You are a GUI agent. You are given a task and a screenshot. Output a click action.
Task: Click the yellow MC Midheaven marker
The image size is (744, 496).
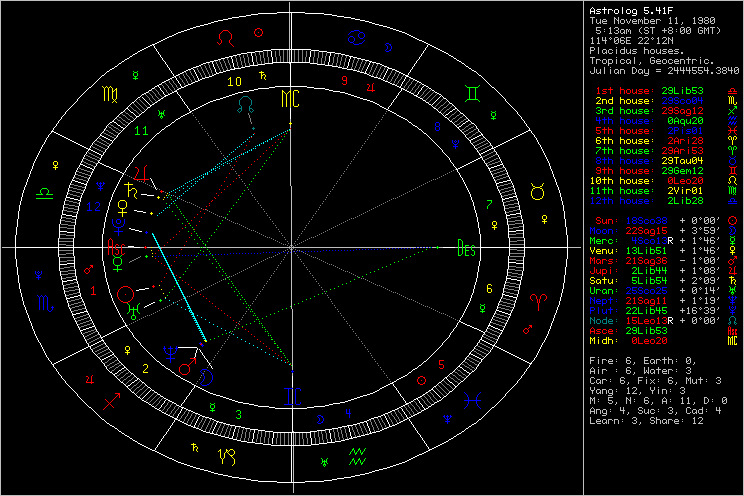(290, 98)
